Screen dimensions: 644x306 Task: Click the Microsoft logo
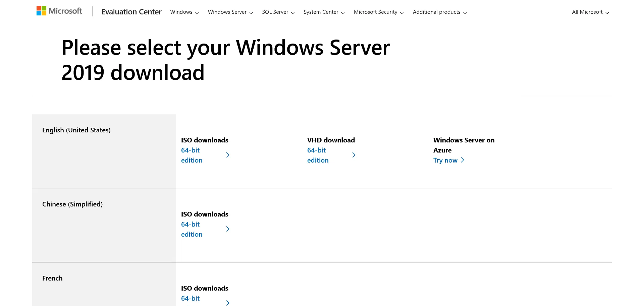tap(59, 11)
